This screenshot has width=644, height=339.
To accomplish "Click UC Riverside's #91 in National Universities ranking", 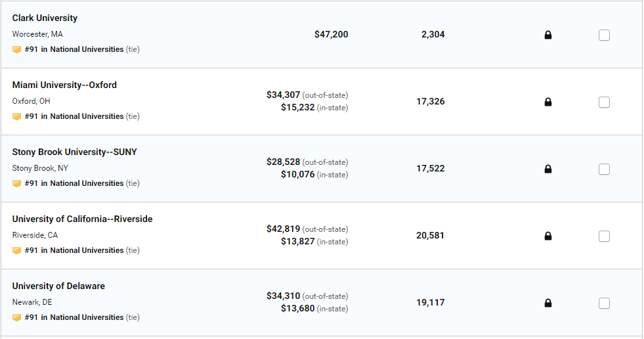I will (x=74, y=250).
